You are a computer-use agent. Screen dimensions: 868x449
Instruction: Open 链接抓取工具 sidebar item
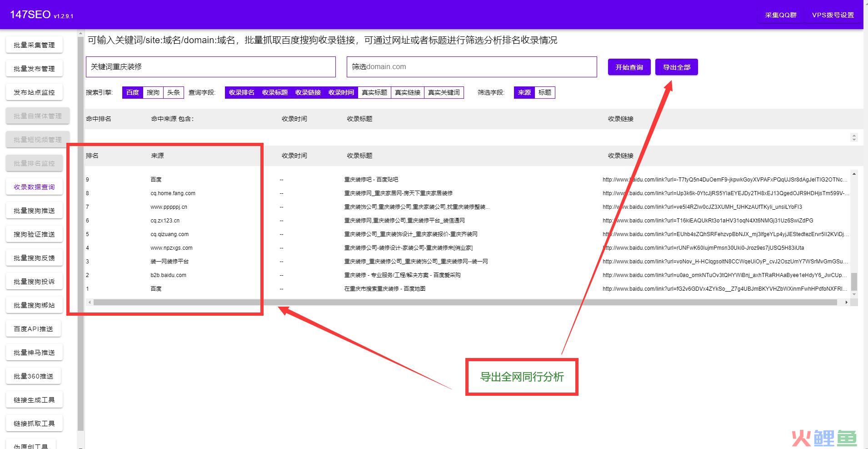[34, 424]
